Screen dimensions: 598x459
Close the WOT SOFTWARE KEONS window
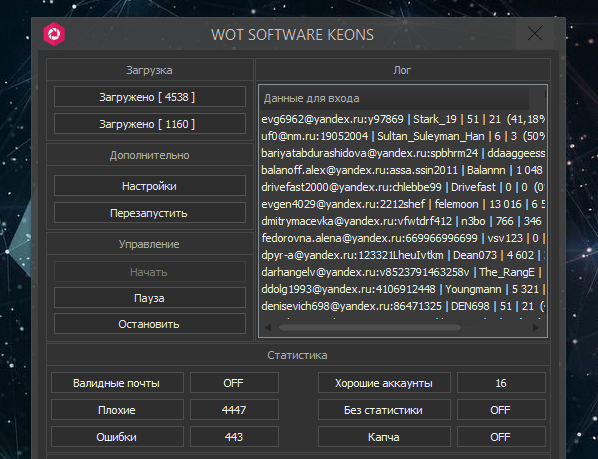535,34
